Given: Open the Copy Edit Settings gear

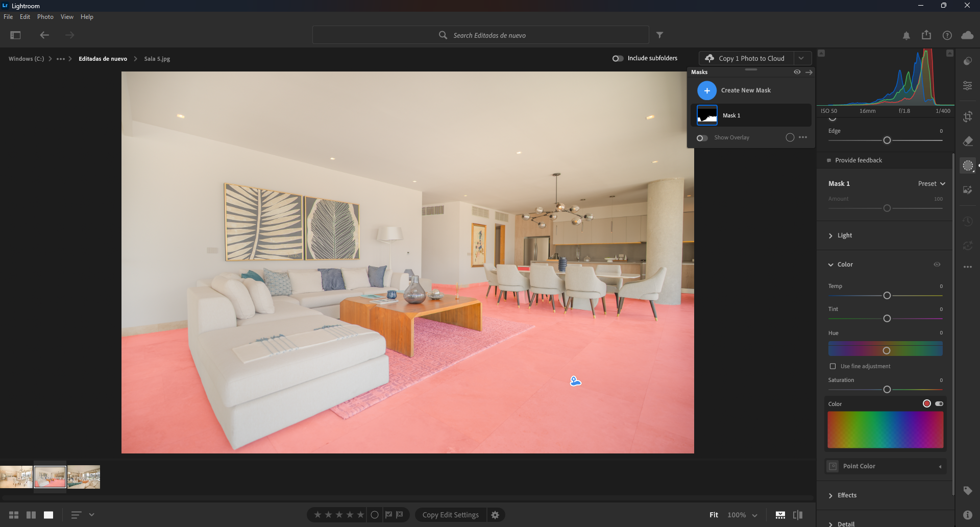Looking at the screenshot, I should tap(495, 515).
